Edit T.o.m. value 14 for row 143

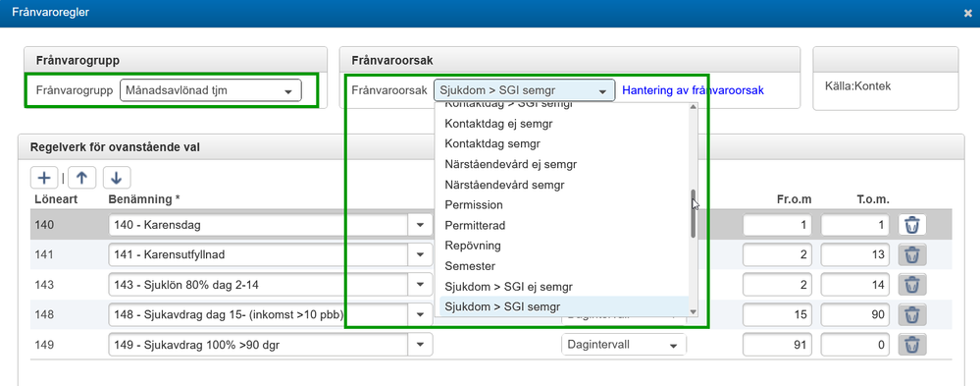[x=855, y=285]
